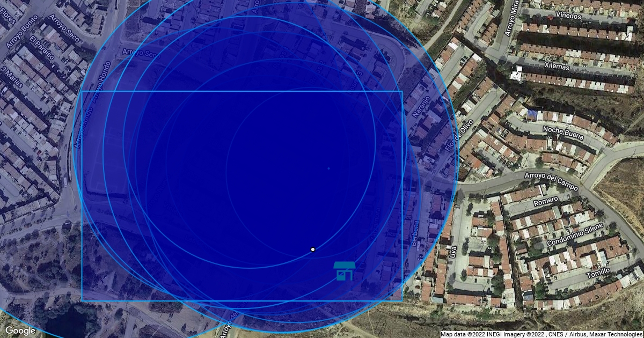Select the white dot location marker
Image resolution: width=644 pixels, height=338 pixels.
click(313, 249)
